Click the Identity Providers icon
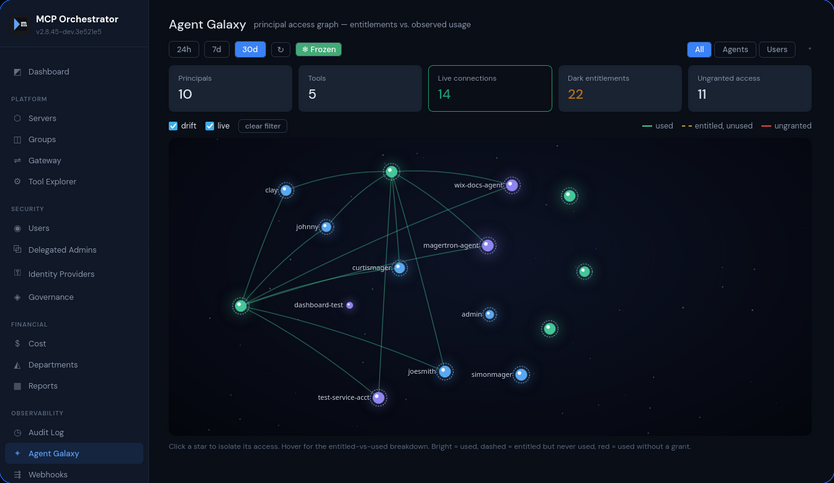Screen dimensions: 834x483 pyautogui.click(x=17, y=273)
